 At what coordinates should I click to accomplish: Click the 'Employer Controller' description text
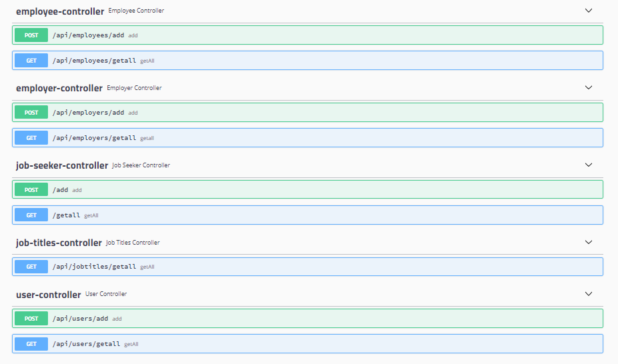pyautogui.click(x=134, y=88)
